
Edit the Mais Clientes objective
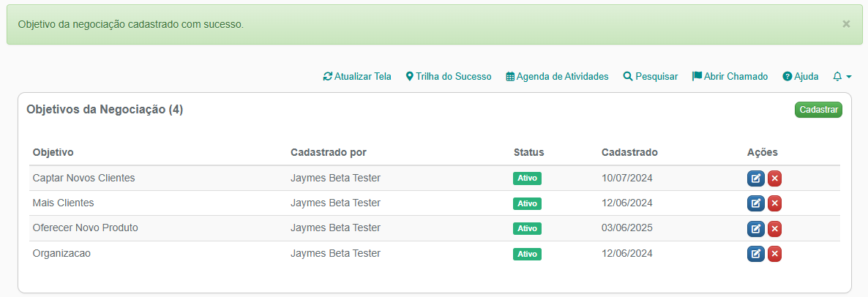pos(756,203)
